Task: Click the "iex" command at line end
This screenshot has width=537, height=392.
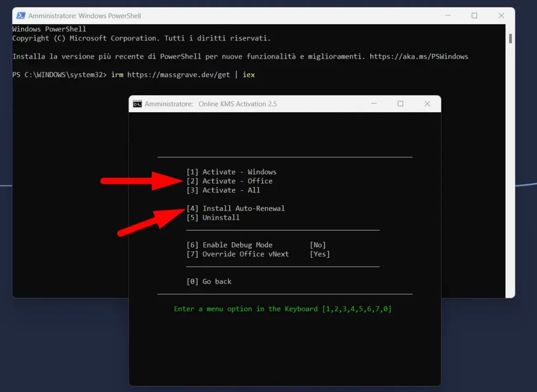Action: coord(249,74)
